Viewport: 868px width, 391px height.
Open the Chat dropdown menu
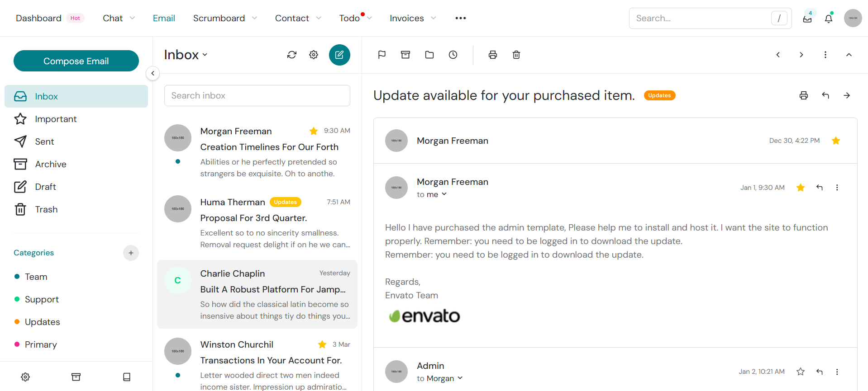click(x=119, y=18)
